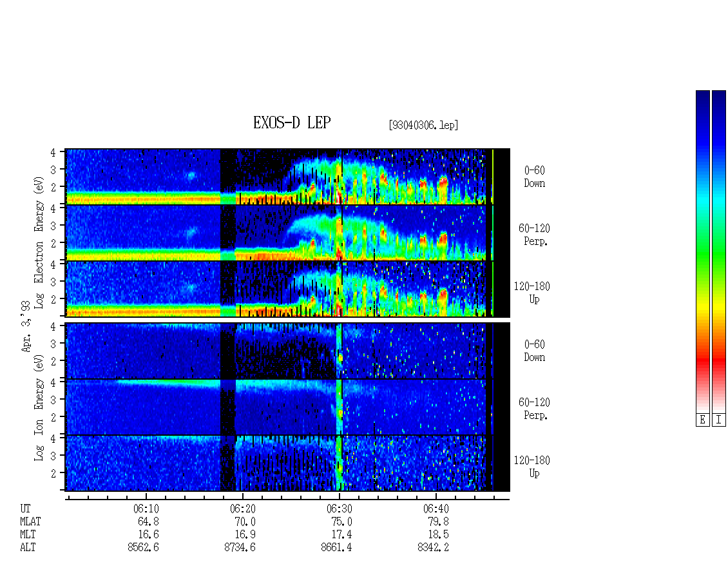Select the MLT value 16.9
The image size is (728, 564).
click(245, 535)
